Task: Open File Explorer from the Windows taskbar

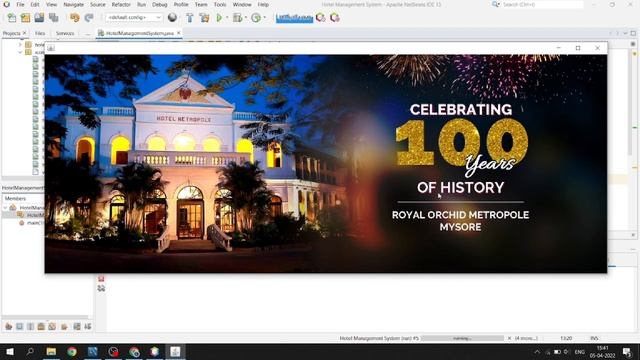Action: coord(51,351)
